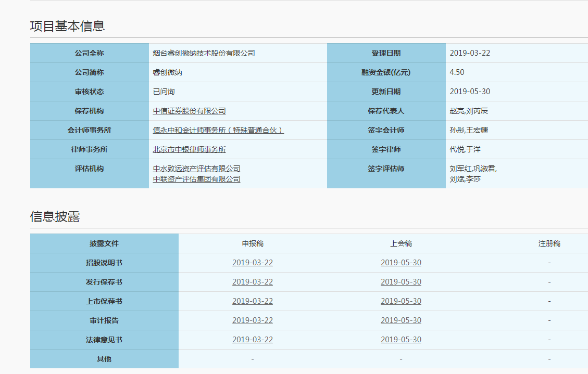Viewport: 588px width, 374px height.
Task: View the 上市保荐书 申报稿 document
Action: pos(253,301)
